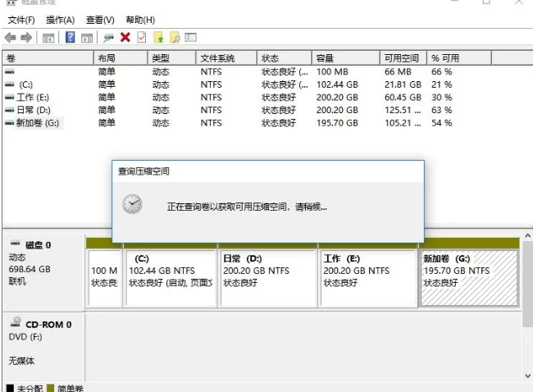Click the 195.70 GB capacity cell in list
Screen dimensions: 533x392
337,123
